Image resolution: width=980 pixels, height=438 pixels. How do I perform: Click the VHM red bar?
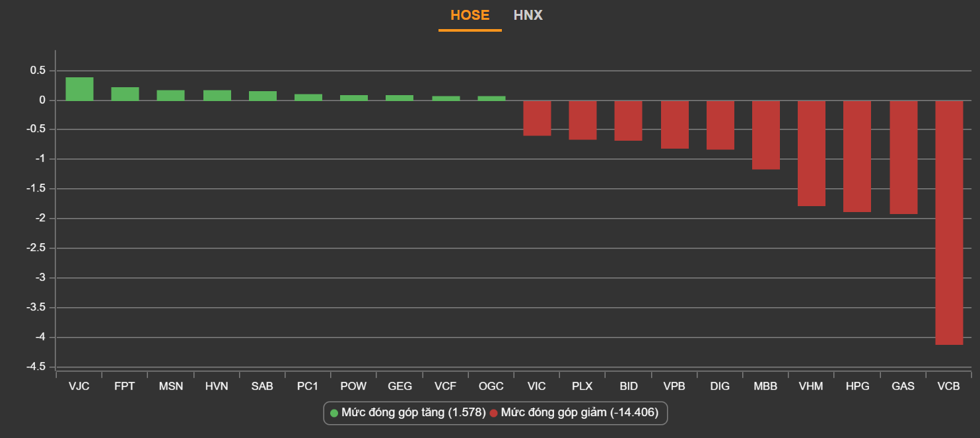point(812,153)
